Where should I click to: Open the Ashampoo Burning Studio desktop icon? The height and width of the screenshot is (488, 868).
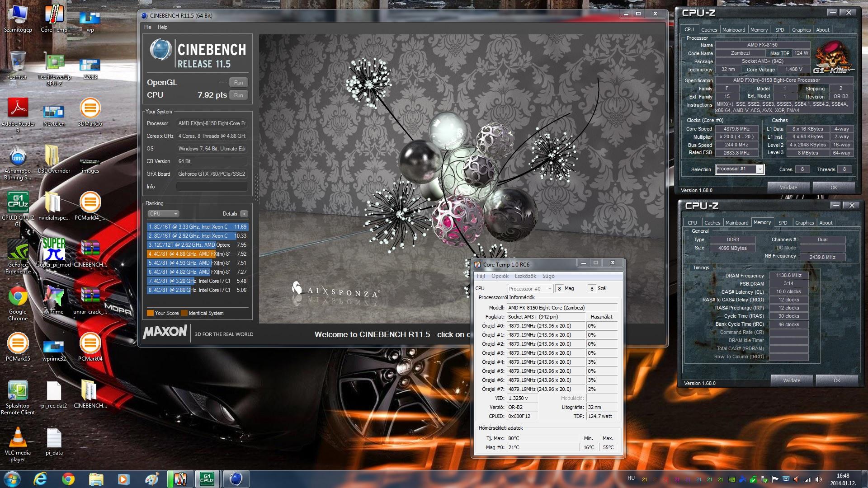click(18, 162)
